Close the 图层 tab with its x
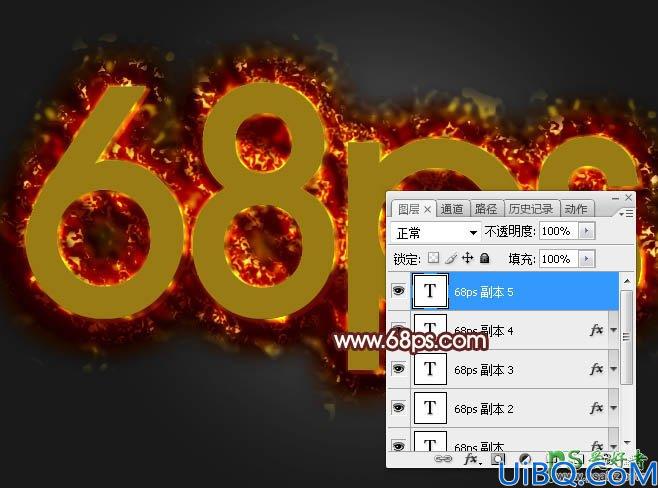The width and height of the screenshot is (658, 488). pos(427,209)
